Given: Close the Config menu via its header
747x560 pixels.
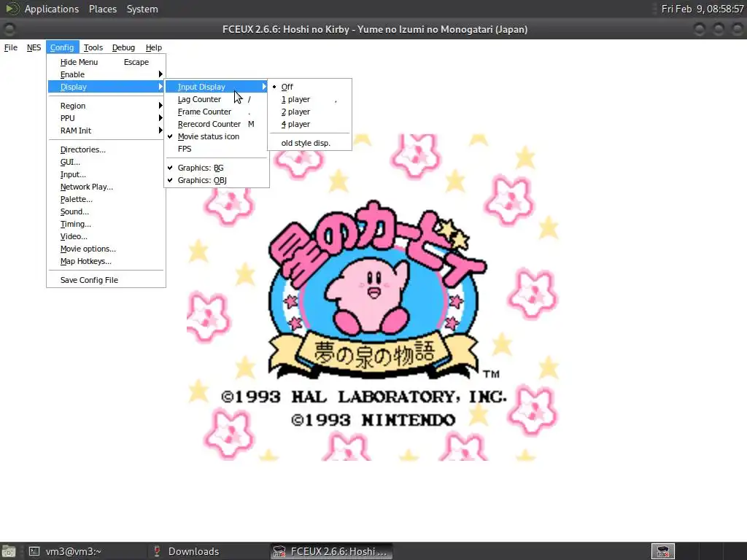Looking at the screenshot, I should [x=63, y=47].
